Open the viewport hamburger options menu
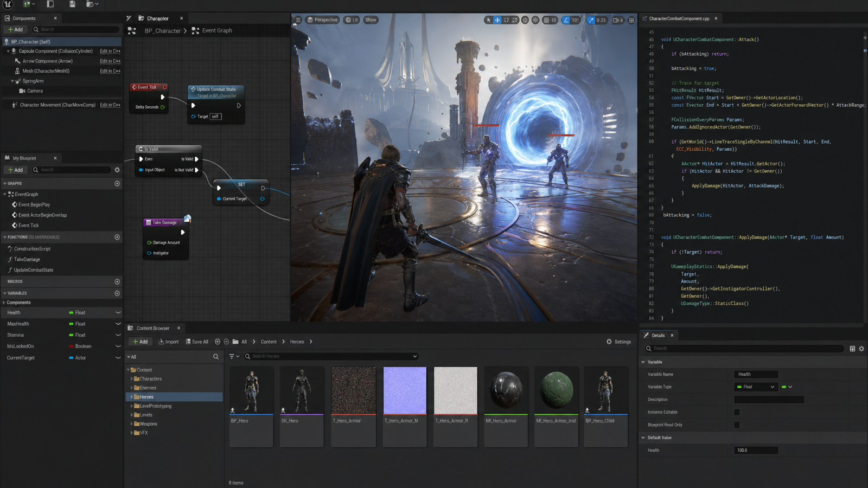The width and height of the screenshot is (868, 488). 298,20
